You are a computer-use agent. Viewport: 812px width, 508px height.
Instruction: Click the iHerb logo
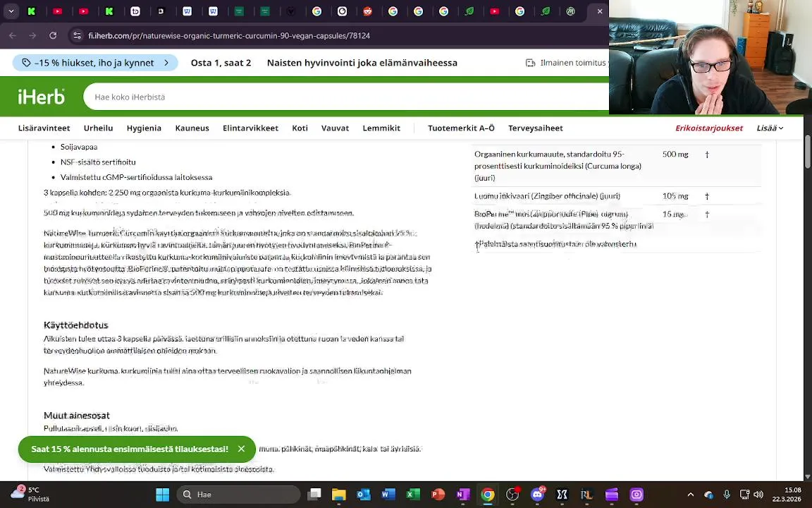42,97
